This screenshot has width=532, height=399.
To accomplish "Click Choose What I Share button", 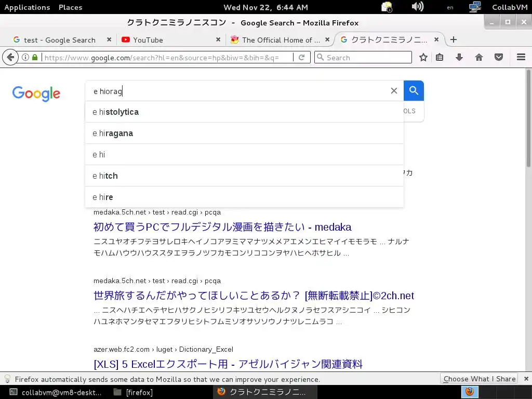I will tap(479, 379).
